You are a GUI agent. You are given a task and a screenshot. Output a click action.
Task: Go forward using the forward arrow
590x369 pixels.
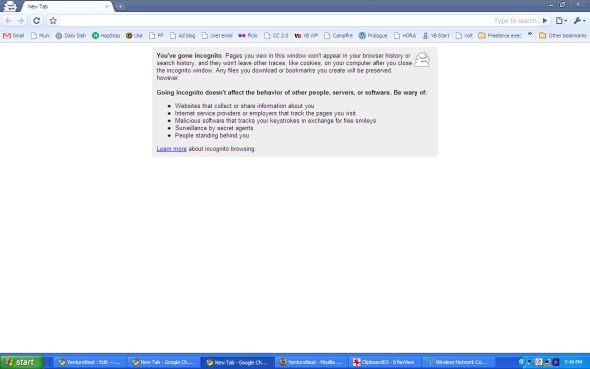pyautogui.click(x=21, y=21)
